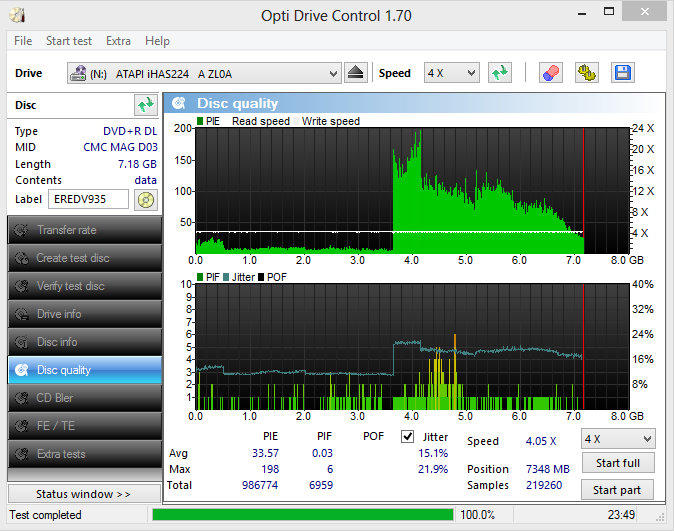
Task: Click the Samples value 219260
Action: tap(544, 485)
